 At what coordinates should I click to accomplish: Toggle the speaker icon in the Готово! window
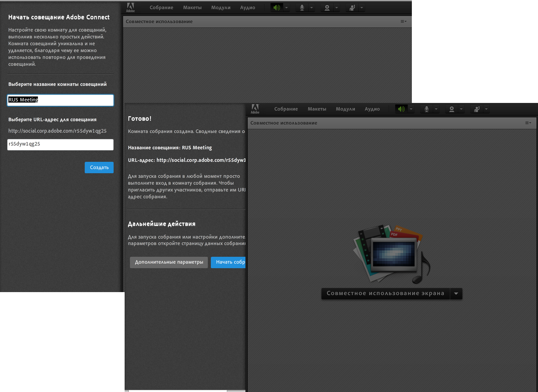coord(402,109)
